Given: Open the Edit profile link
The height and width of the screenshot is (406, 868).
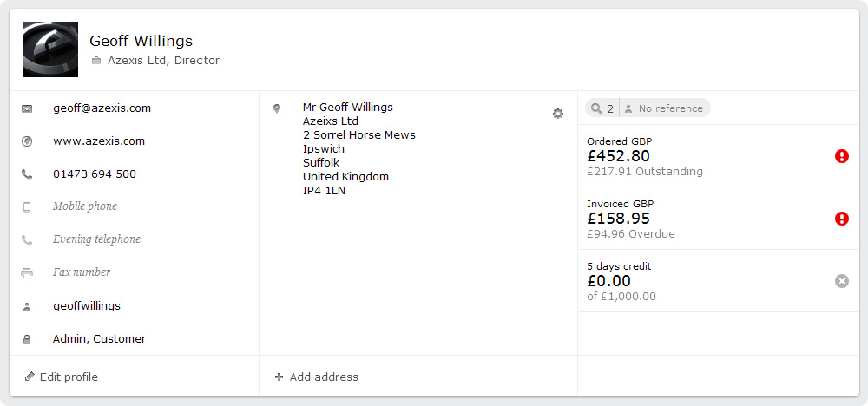Looking at the screenshot, I should click(x=62, y=377).
